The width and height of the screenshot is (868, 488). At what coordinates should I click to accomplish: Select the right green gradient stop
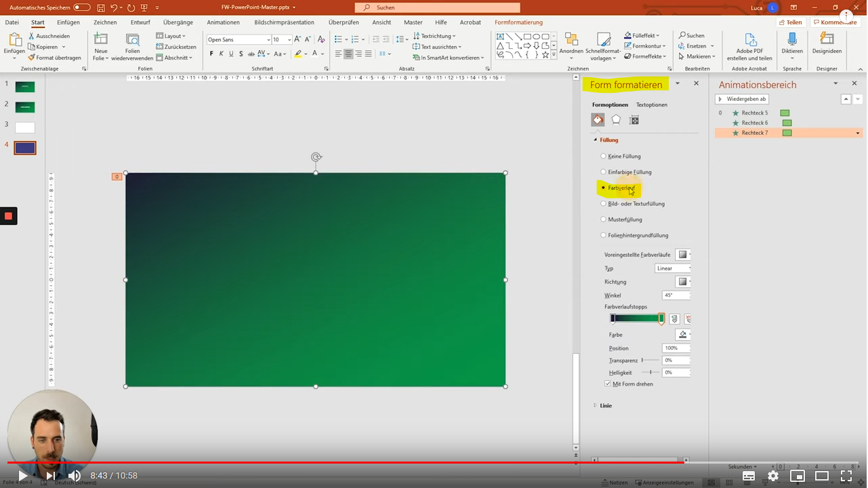click(661, 319)
